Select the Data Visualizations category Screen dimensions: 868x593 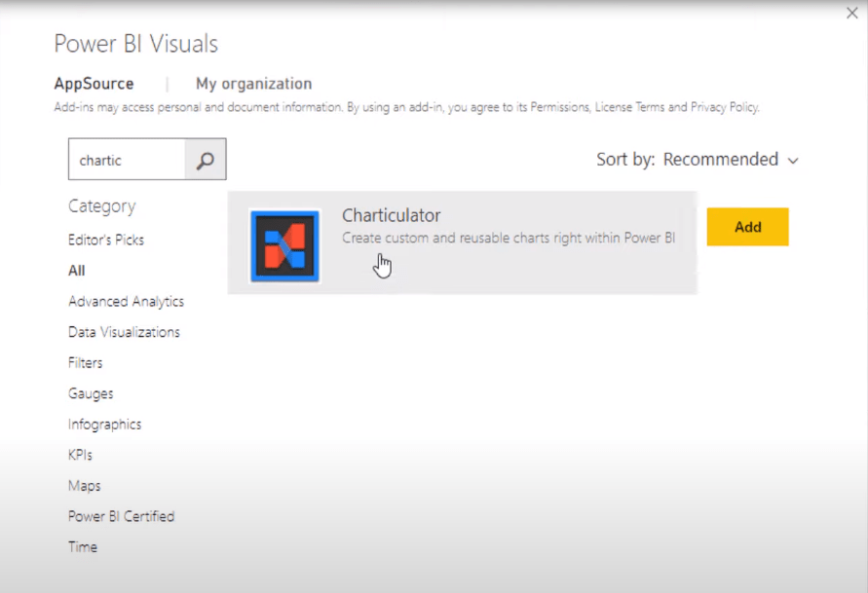124,332
